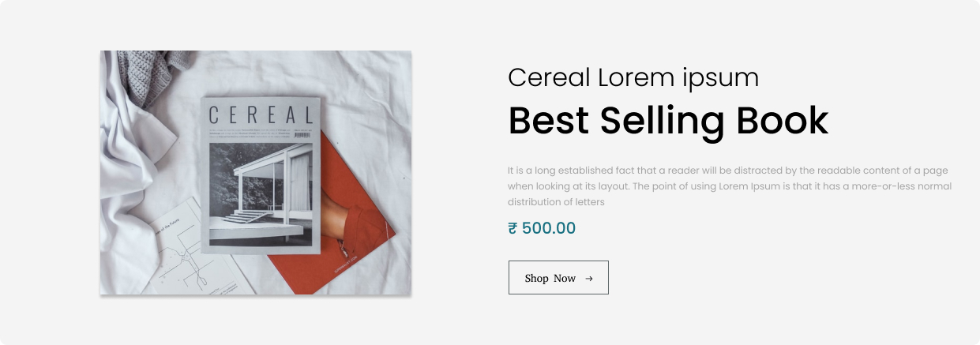Click the gray knitted fabric in photo corner
The height and width of the screenshot is (345, 980).
(152, 75)
